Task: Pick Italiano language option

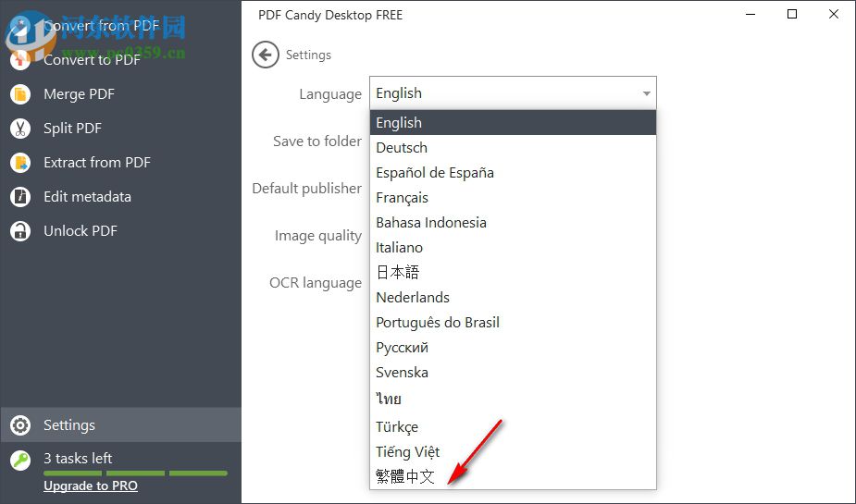Action: click(x=514, y=248)
